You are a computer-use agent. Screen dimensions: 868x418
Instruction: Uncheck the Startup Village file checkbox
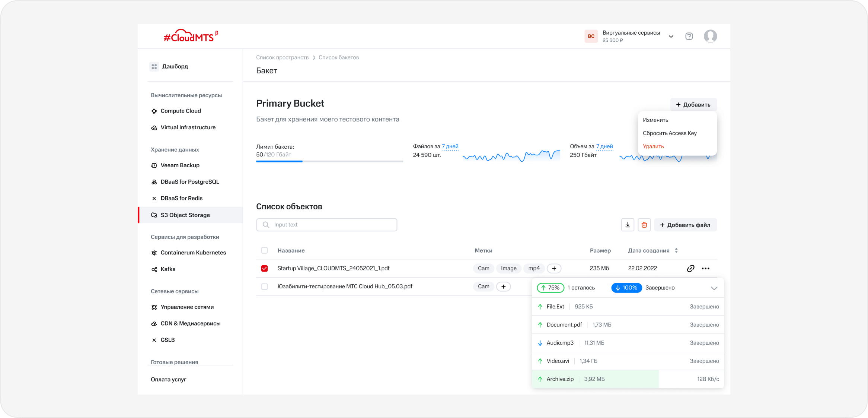[x=264, y=268]
